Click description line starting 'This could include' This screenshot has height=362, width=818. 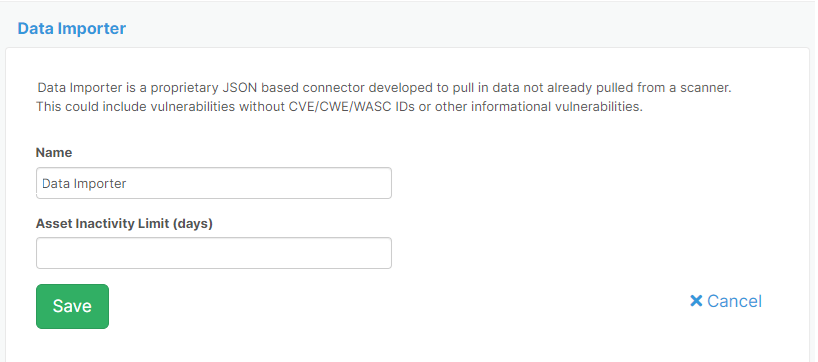(339, 107)
